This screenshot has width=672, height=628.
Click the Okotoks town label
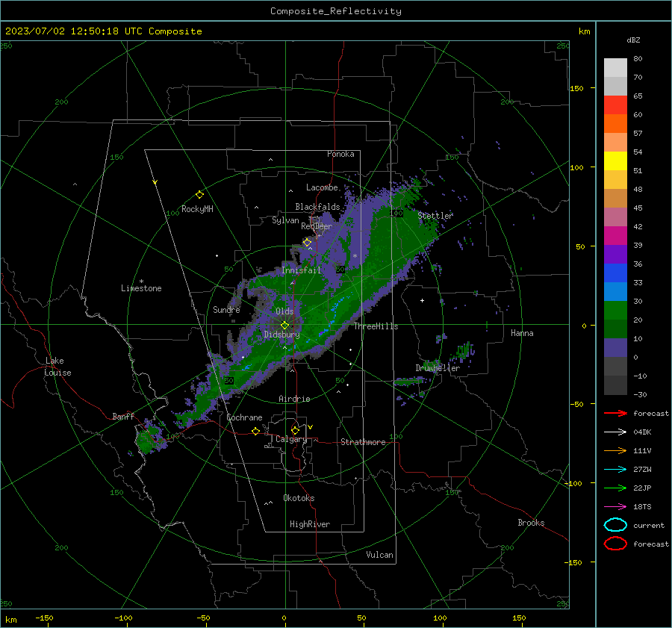coord(299,498)
